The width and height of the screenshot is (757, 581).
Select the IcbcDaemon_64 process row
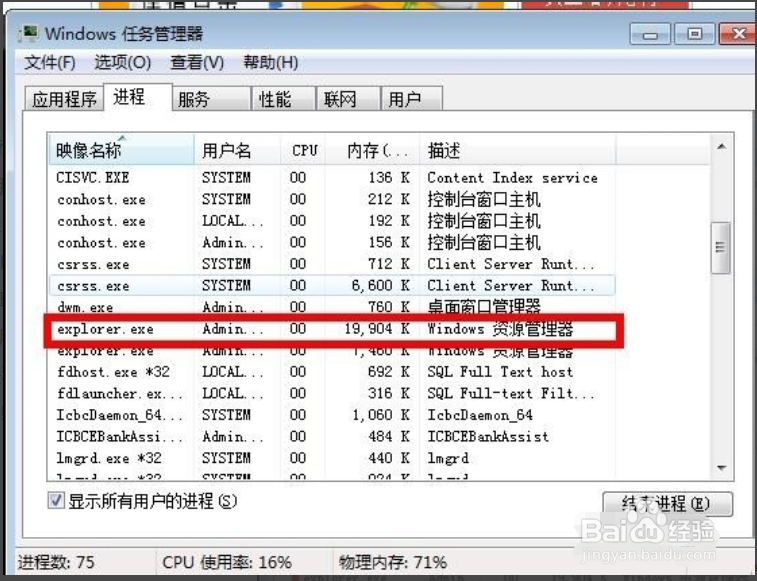(332, 415)
